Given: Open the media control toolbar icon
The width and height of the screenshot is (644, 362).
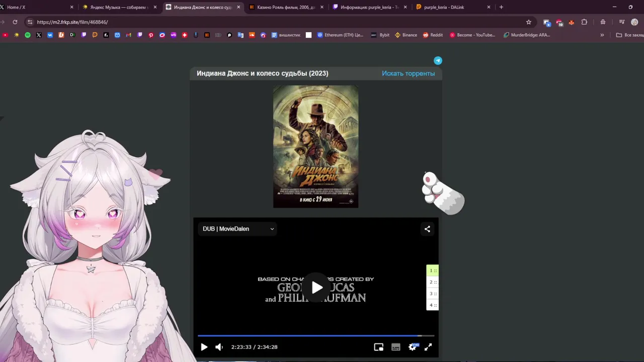Looking at the screenshot, I should tap(622, 22).
